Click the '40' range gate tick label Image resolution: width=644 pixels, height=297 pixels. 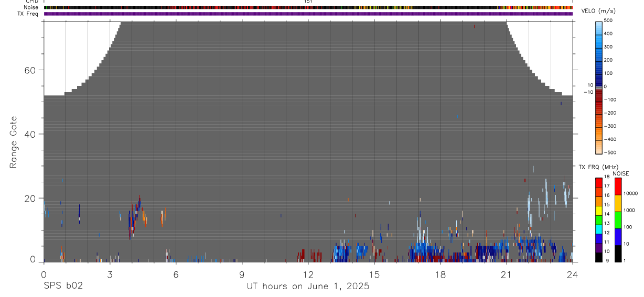(x=29, y=134)
